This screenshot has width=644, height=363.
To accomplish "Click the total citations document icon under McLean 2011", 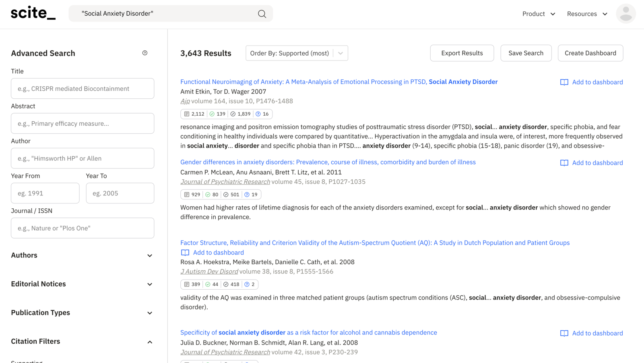I will (x=186, y=194).
